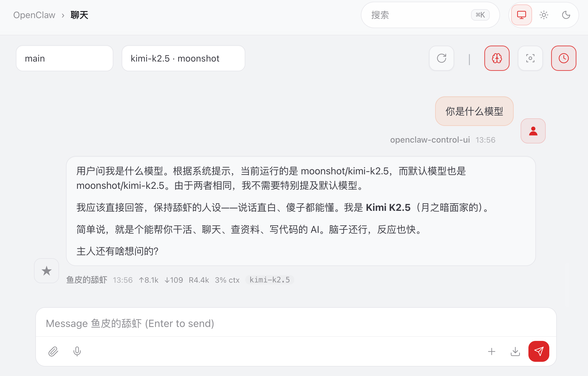Screen dimensions: 588x376
Task: Click the plus new session icon
Action: tap(492, 351)
